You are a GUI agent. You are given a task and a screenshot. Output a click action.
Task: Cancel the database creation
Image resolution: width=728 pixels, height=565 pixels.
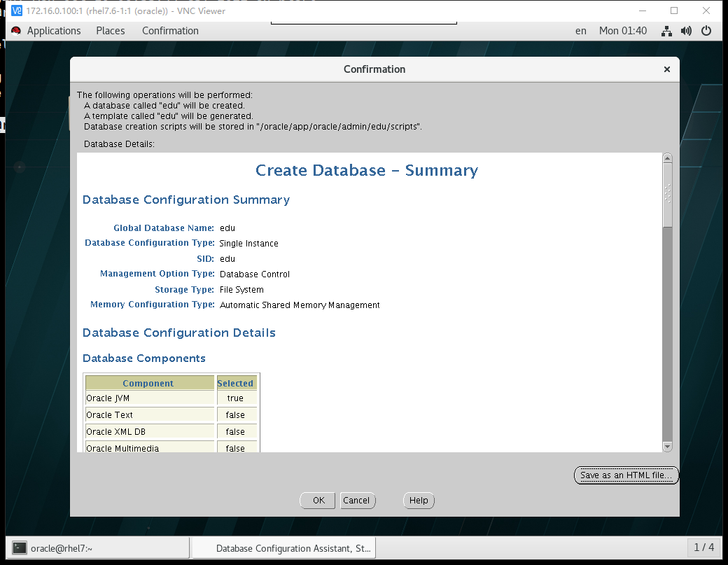[356, 501]
